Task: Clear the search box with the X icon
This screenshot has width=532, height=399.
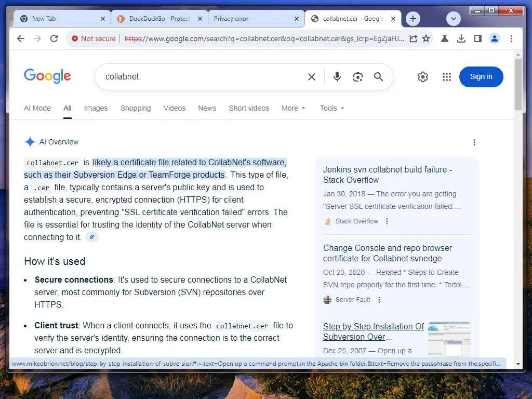Action: tap(312, 77)
